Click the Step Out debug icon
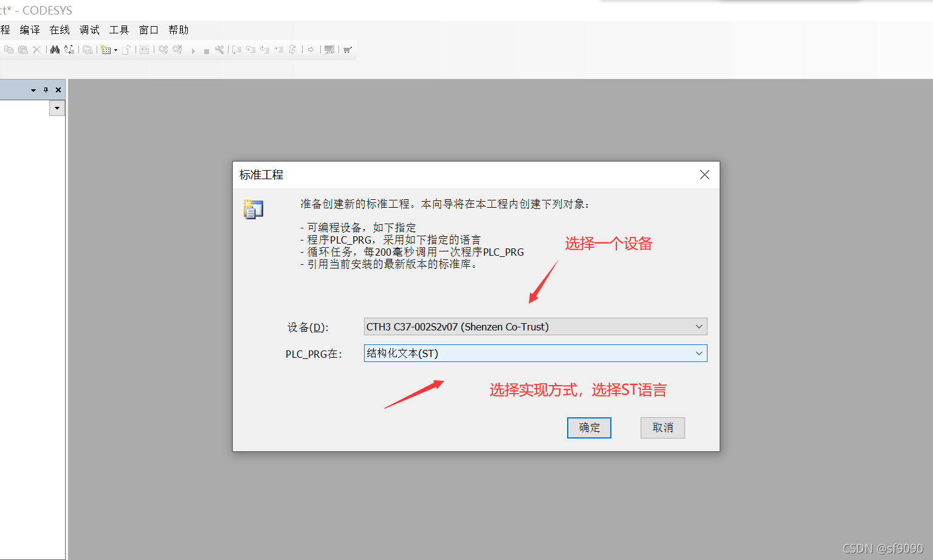Viewport: 933px width, 560px height. 264,50
